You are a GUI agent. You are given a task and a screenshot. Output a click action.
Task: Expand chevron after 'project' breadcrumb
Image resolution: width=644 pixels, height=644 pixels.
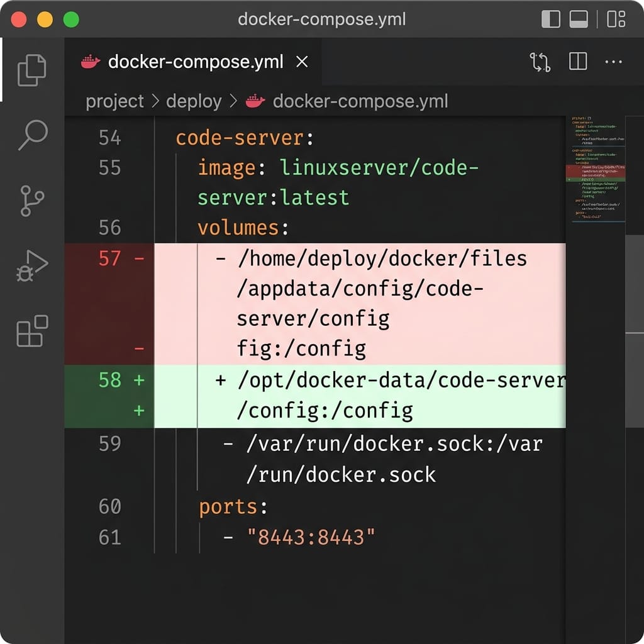[155, 101]
